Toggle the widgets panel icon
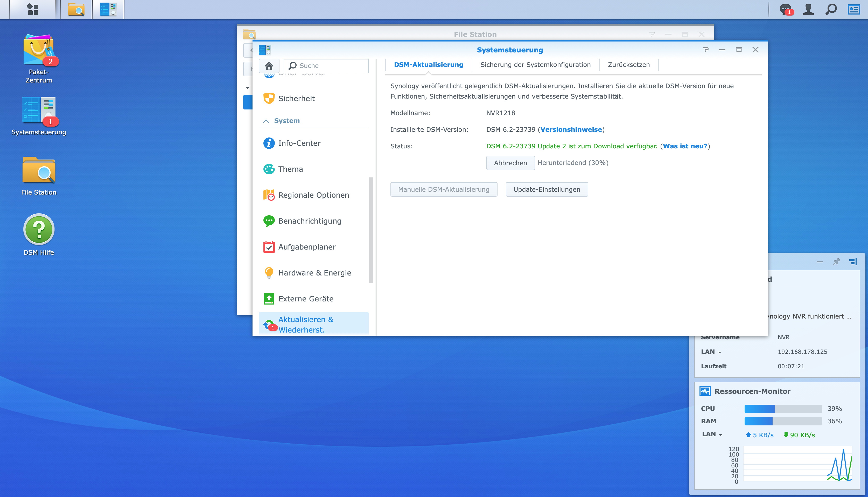The width and height of the screenshot is (868, 497). click(854, 9)
